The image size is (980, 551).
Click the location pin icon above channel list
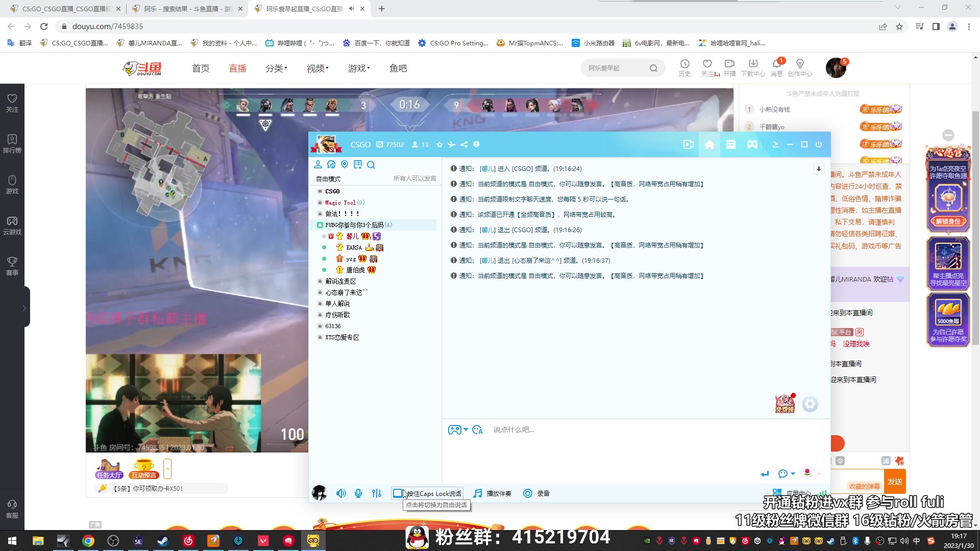pos(345,164)
